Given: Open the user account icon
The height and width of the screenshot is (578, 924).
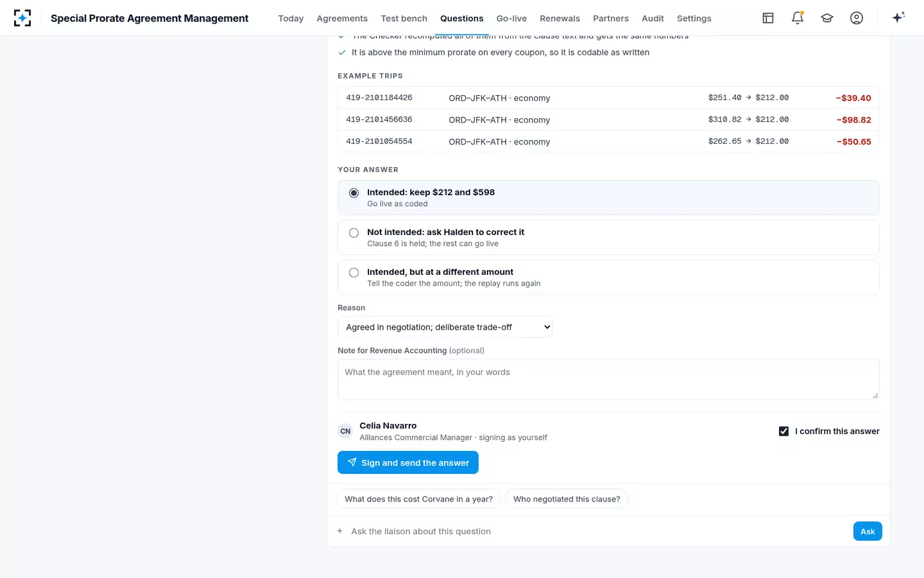Looking at the screenshot, I should point(857,18).
